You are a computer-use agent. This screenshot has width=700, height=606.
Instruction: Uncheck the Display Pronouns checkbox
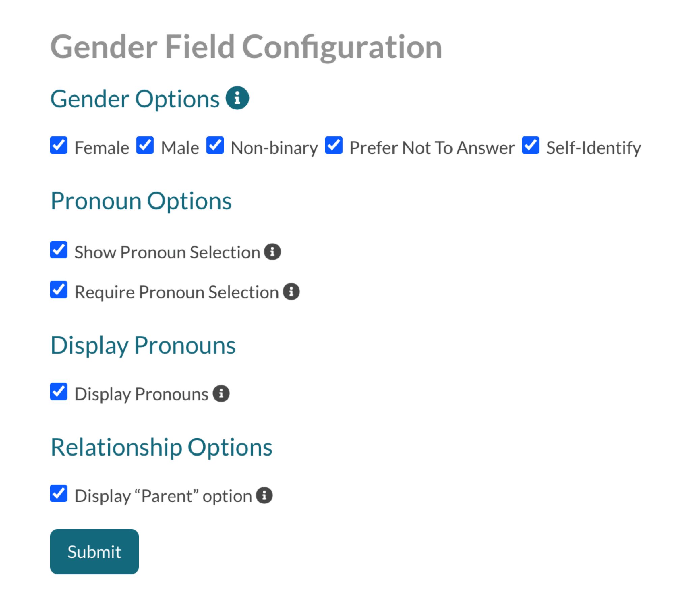tap(59, 392)
